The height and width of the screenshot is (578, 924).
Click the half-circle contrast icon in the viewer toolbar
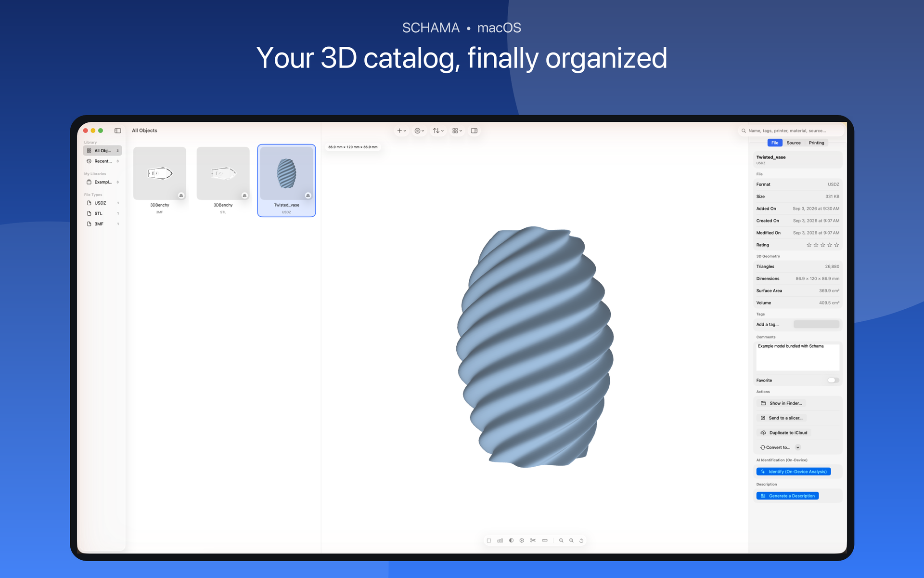click(511, 540)
